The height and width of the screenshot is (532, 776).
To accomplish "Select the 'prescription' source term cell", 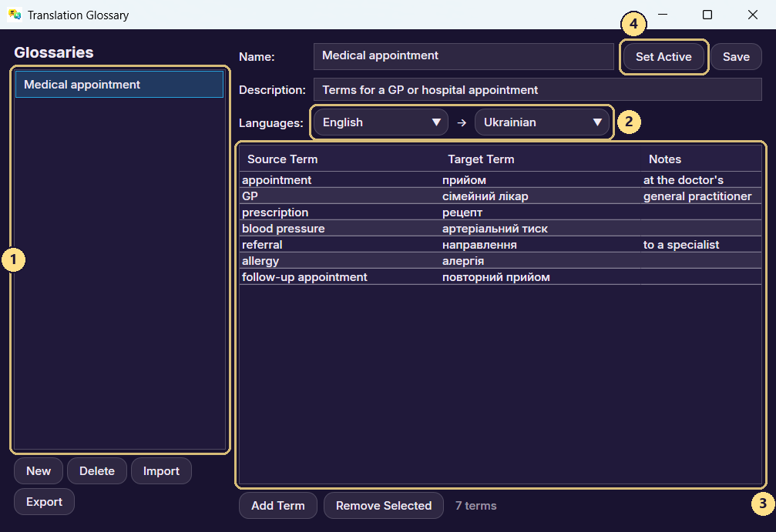I will pos(340,212).
